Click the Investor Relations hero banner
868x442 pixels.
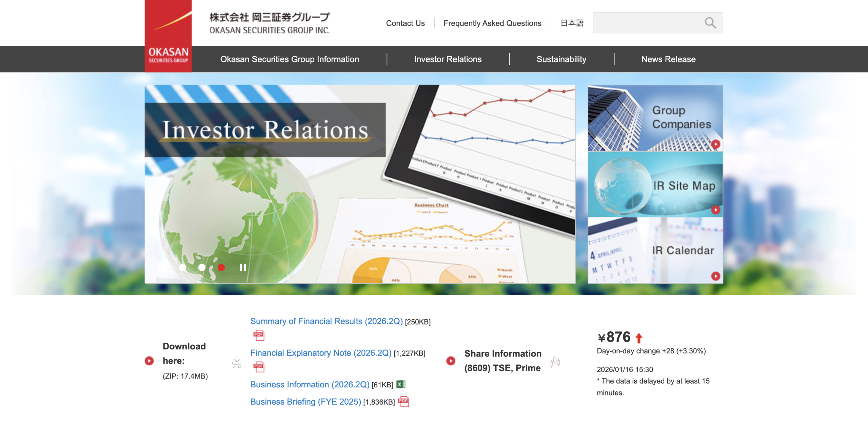[x=360, y=184]
